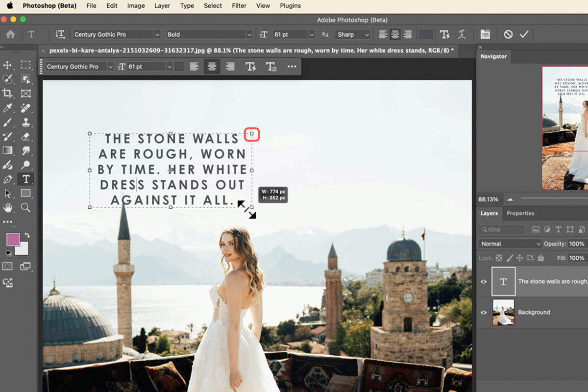Expand the Normal blend mode dropdown

tap(510, 244)
